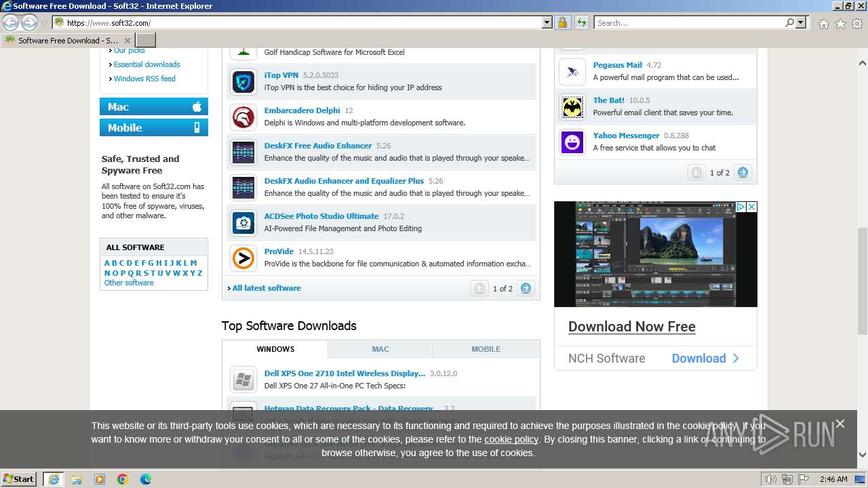The height and width of the screenshot is (488, 868).
Task: Click the volume speaker tray icon
Action: click(x=772, y=479)
